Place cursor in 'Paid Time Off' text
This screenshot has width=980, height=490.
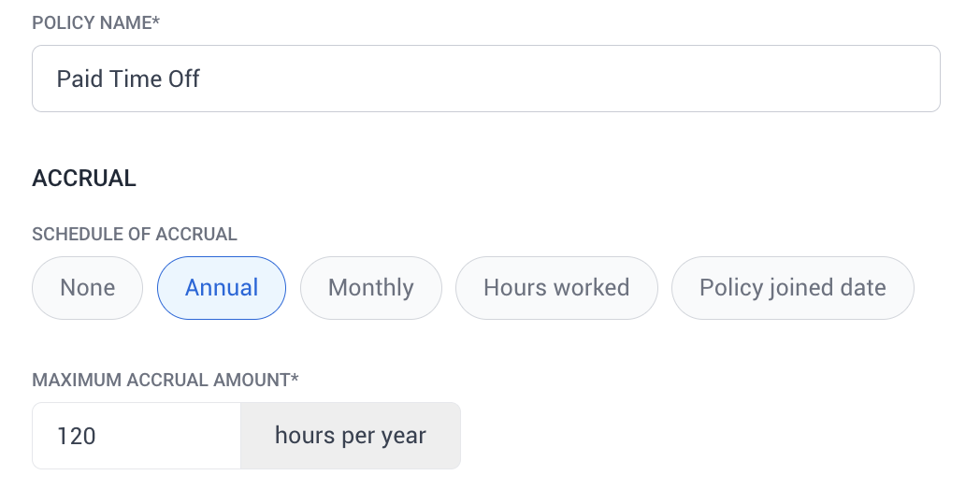click(x=128, y=79)
